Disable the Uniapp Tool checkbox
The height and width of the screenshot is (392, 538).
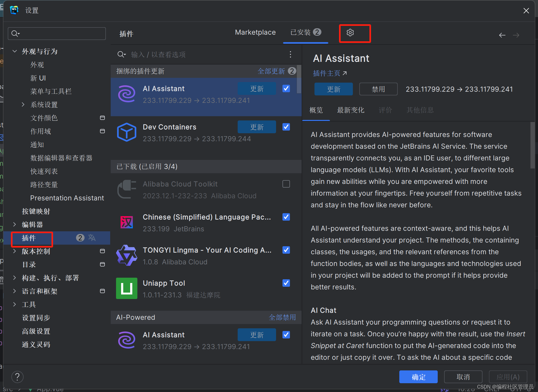coord(286,283)
